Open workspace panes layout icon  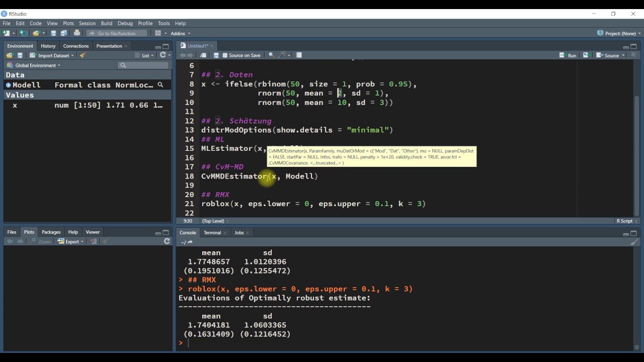158,33
